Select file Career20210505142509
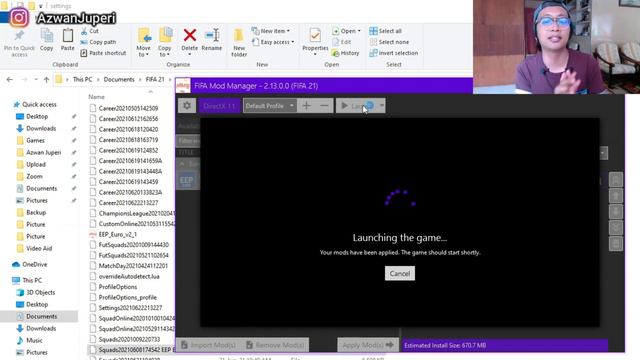 (128, 108)
